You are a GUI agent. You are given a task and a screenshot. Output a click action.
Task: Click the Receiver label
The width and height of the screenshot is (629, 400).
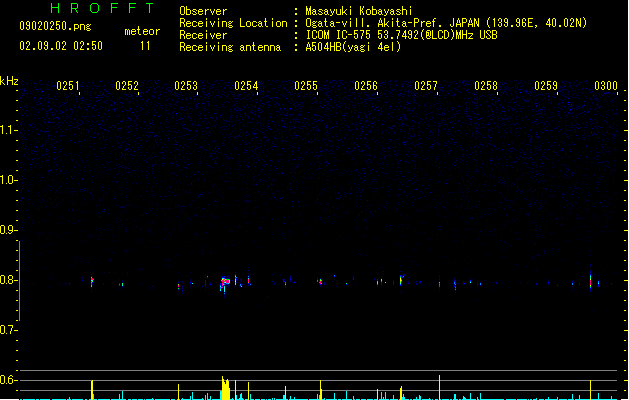(203, 35)
